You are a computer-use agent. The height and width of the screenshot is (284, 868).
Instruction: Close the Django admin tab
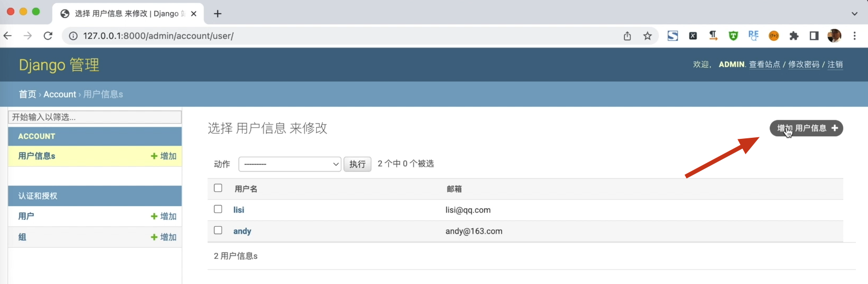coord(194,14)
